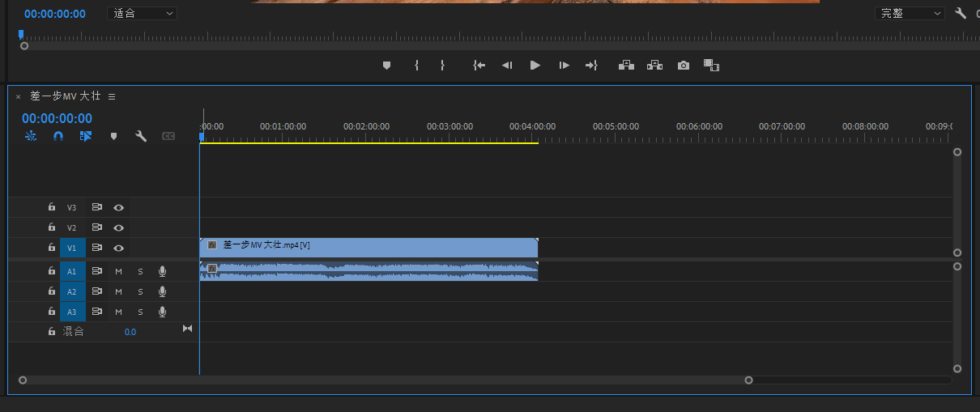Click the Extract button in monitor controls
Viewport: 980px width, 412px height.
[x=654, y=66]
